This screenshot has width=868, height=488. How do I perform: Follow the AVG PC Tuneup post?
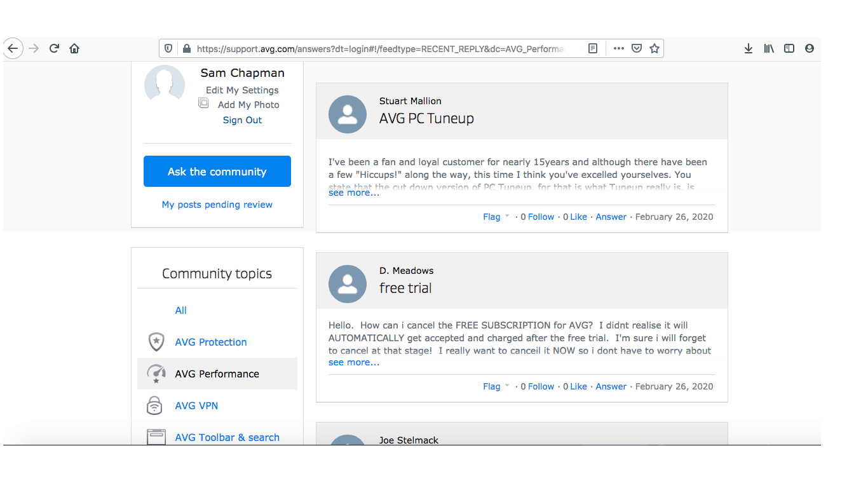(x=541, y=217)
